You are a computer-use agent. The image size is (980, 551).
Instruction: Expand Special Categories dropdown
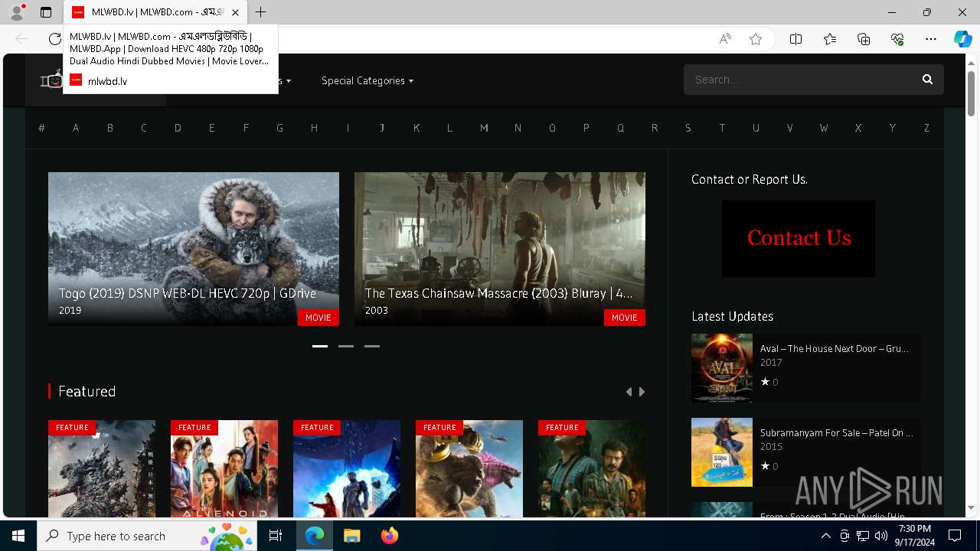pos(367,80)
